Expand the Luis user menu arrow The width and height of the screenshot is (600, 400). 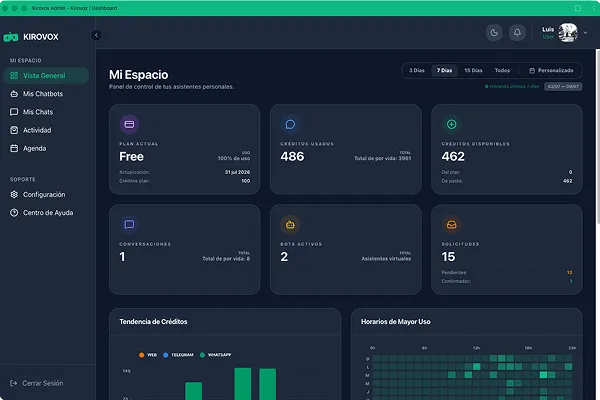(x=585, y=33)
